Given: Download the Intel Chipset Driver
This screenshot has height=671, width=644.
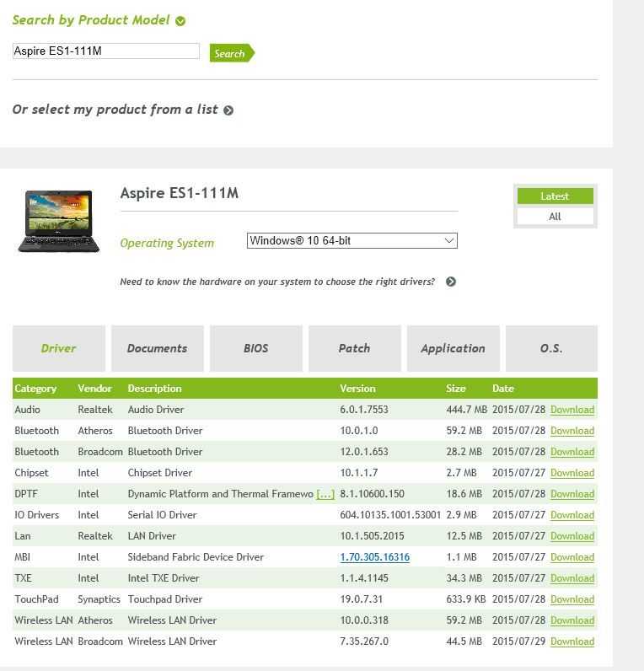Looking at the screenshot, I should (x=572, y=473).
